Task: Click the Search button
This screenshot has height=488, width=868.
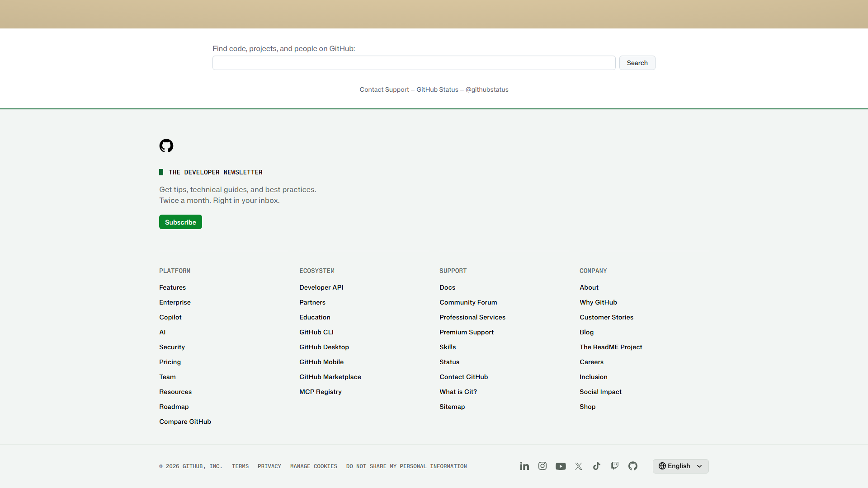Action: click(637, 63)
